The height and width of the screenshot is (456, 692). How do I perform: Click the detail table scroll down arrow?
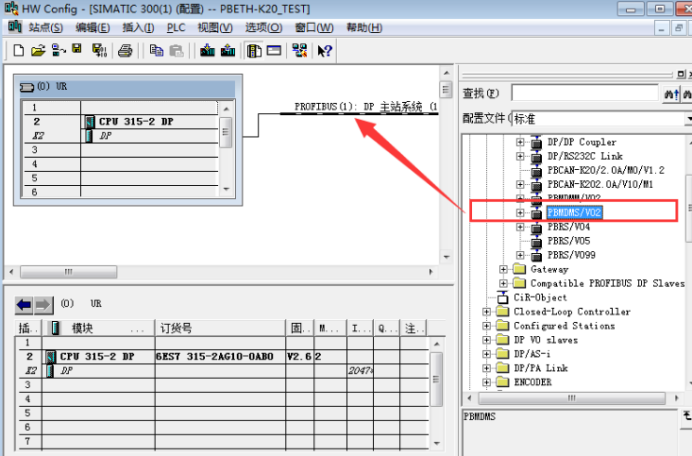pyautogui.click(x=436, y=443)
